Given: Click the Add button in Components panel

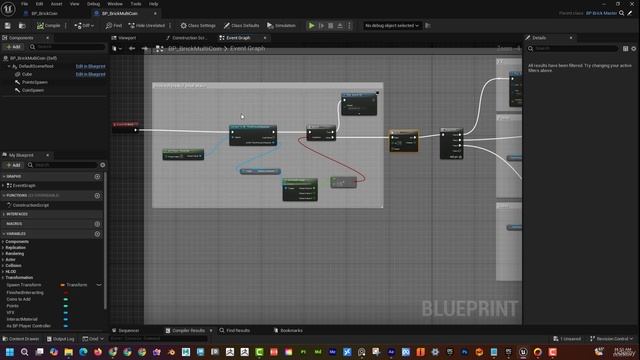Looking at the screenshot, I should tap(13, 47).
